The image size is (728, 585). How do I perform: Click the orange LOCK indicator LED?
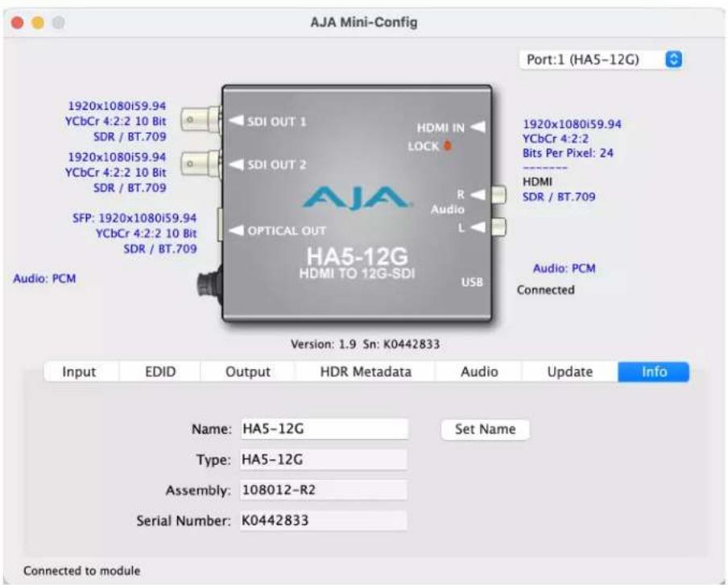click(448, 146)
